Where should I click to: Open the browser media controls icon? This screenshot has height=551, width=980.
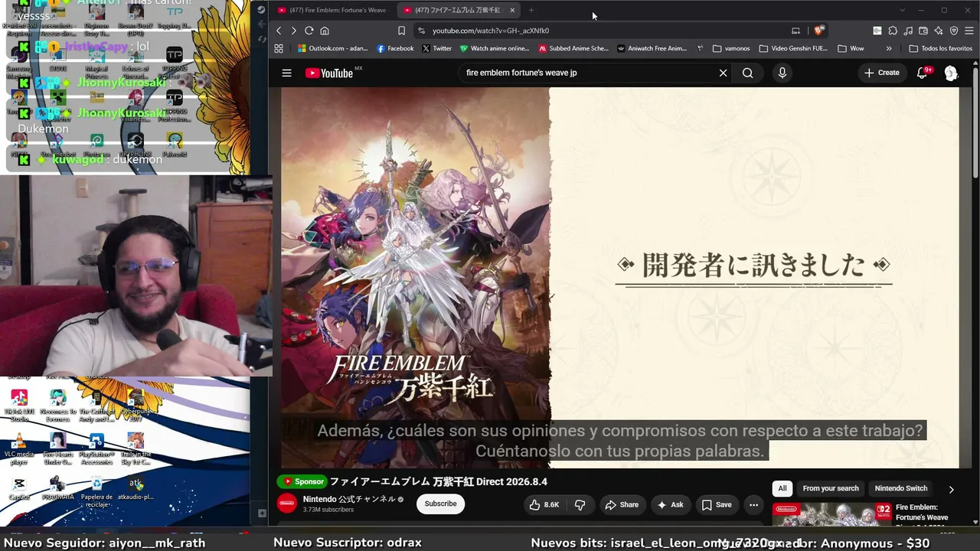tap(908, 31)
